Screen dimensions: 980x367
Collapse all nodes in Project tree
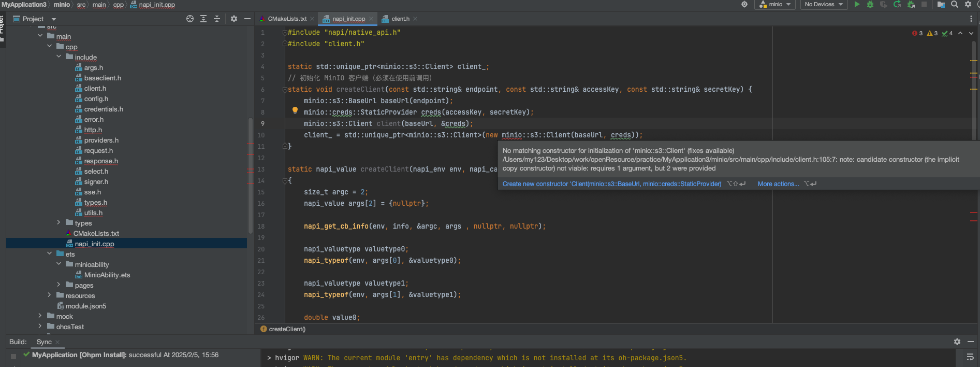coord(217,19)
